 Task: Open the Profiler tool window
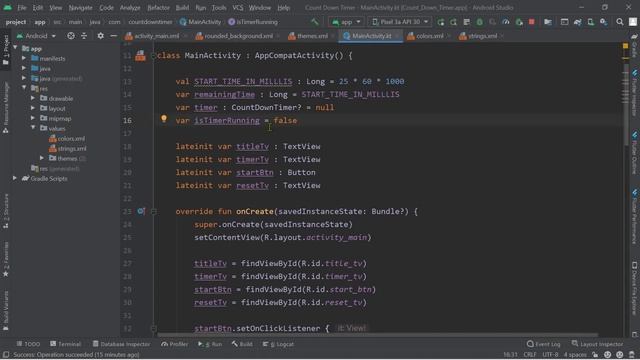click(x=175, y=344)
